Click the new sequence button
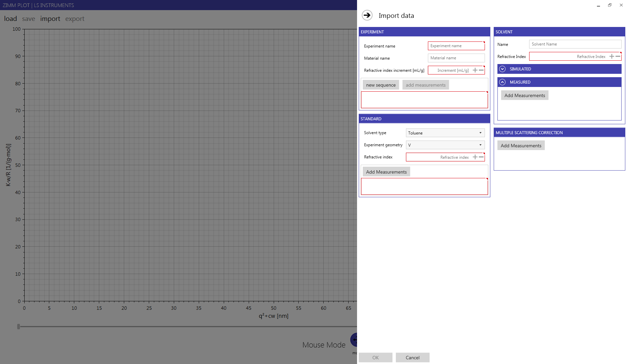This screenshot has width=627, height=364. pos(381,85)
